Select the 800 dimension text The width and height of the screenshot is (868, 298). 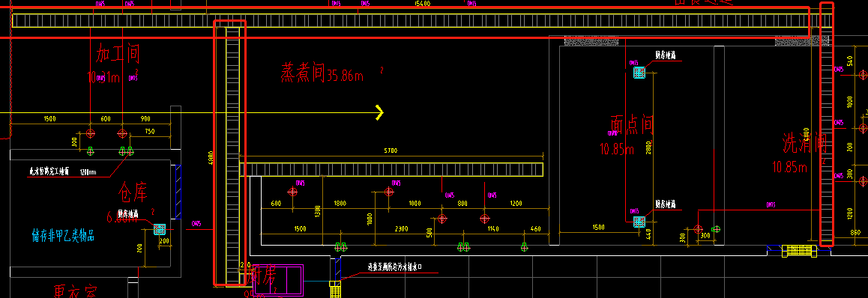[462, 204]
